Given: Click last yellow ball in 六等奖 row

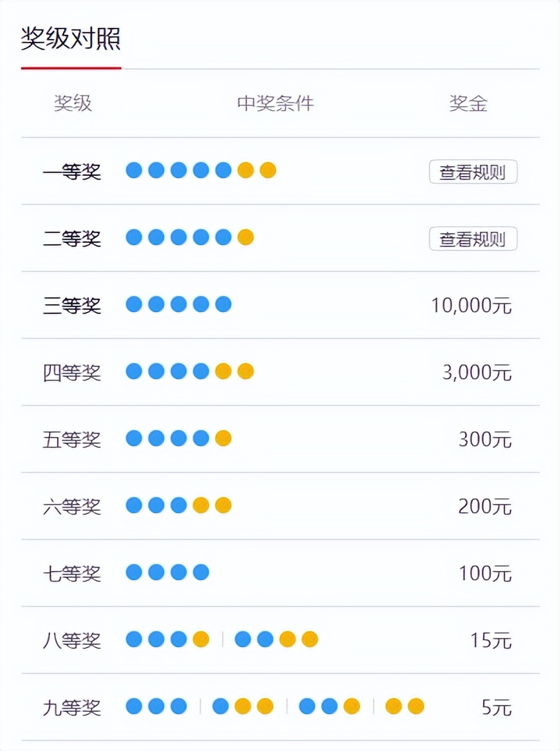Looking at the screenshot, I should click(x=223, y=505).
